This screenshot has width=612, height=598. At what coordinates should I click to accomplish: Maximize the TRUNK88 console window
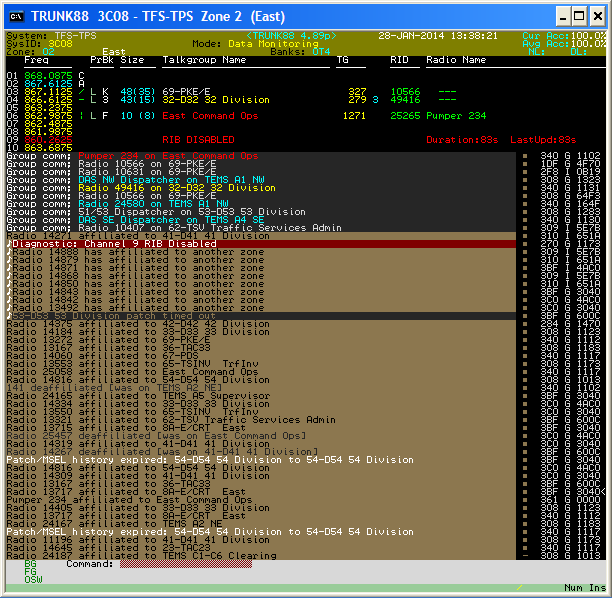(574, 16)
